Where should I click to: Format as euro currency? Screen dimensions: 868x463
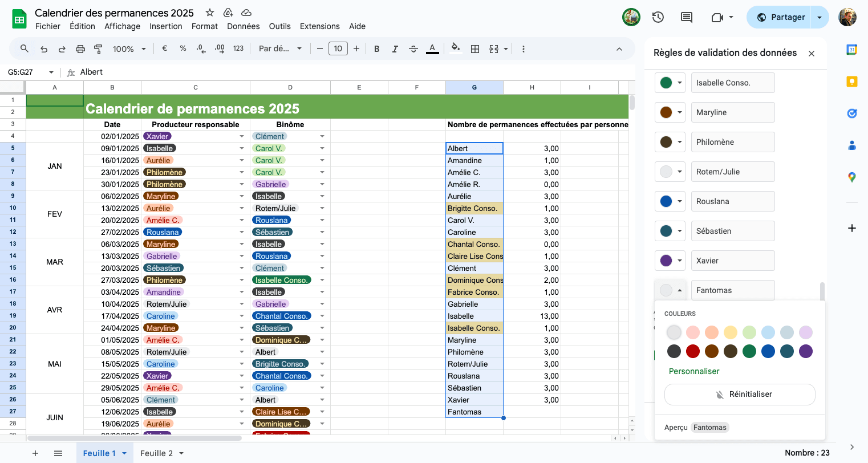coord(165,48)
